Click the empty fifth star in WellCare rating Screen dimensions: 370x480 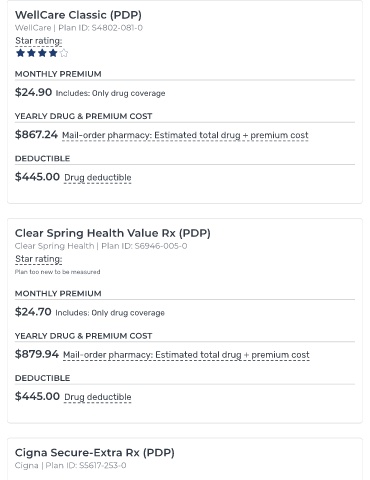pos(64,53)
